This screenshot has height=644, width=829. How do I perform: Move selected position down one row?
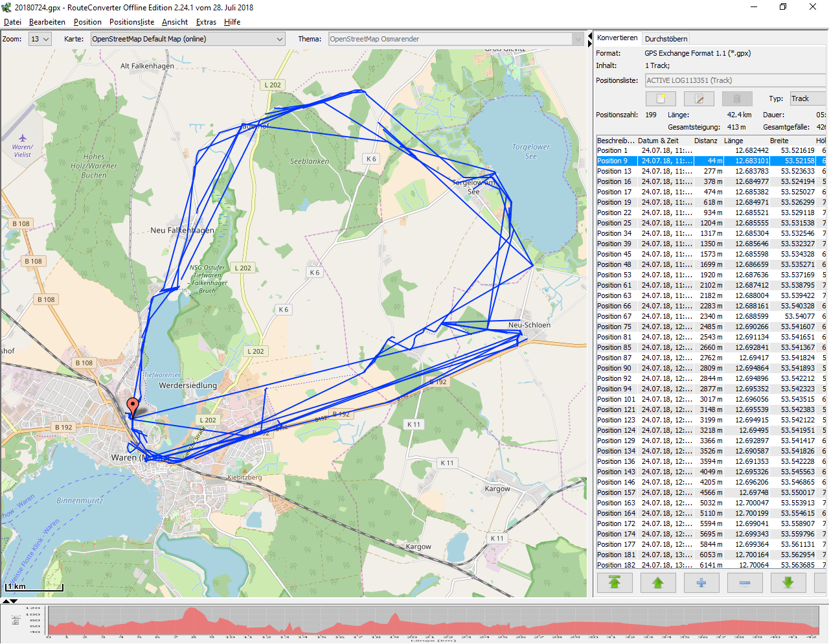coord(788,582)
